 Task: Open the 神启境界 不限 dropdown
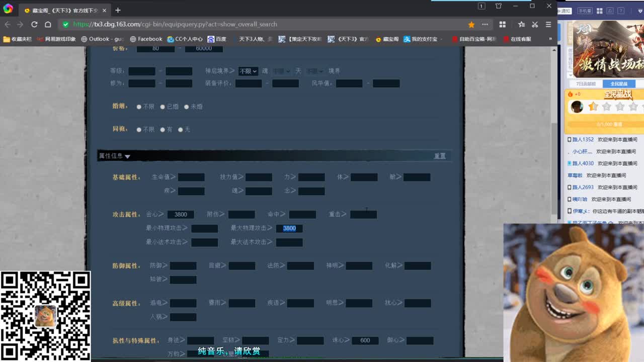[248, 71]
